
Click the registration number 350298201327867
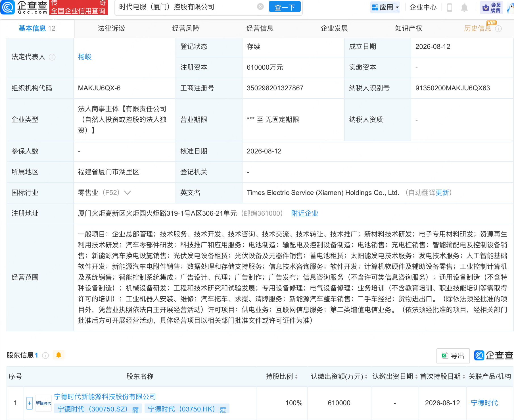coord(275,88)
